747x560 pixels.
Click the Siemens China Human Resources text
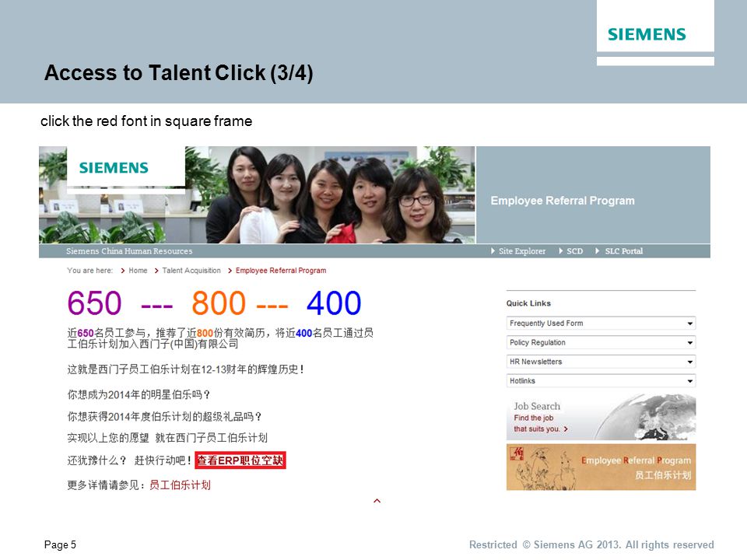129,251
